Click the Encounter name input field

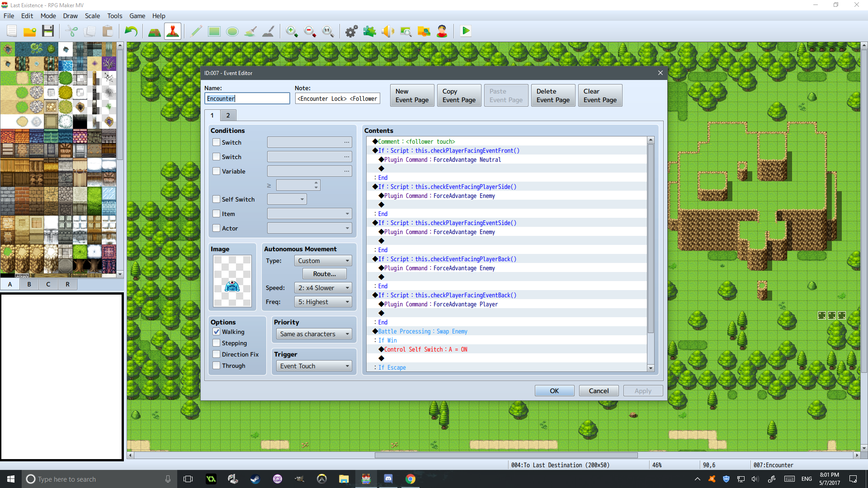pos(246,99)
